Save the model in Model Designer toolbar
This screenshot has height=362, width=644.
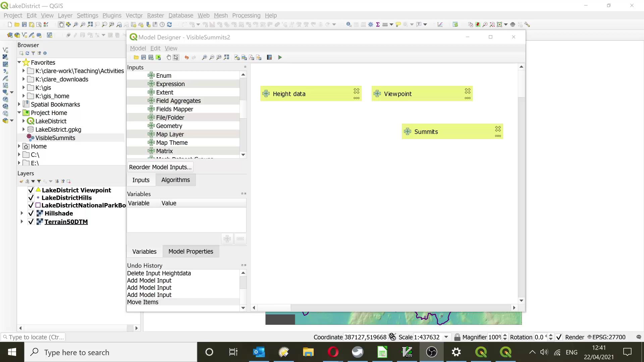pos(144,57)
